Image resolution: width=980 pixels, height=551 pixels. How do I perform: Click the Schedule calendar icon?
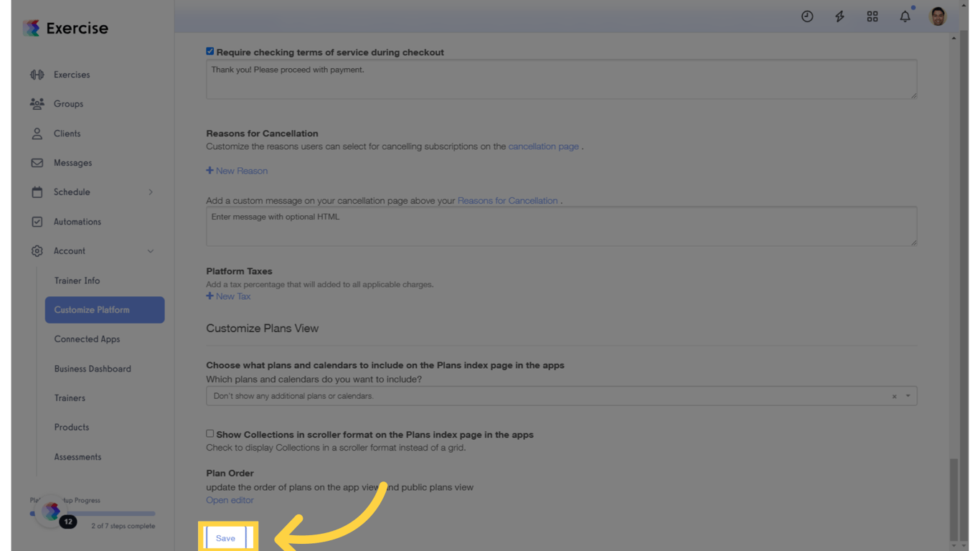pos(37,192)
